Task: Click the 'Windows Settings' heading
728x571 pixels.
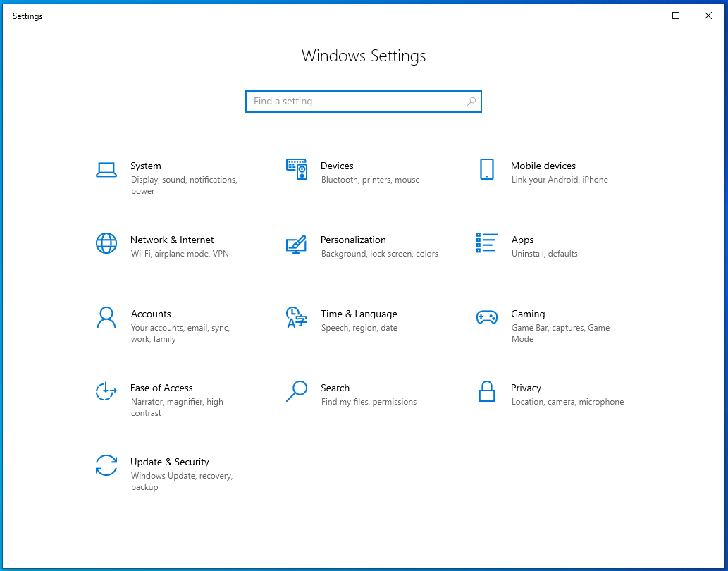Action: (364, 56)
